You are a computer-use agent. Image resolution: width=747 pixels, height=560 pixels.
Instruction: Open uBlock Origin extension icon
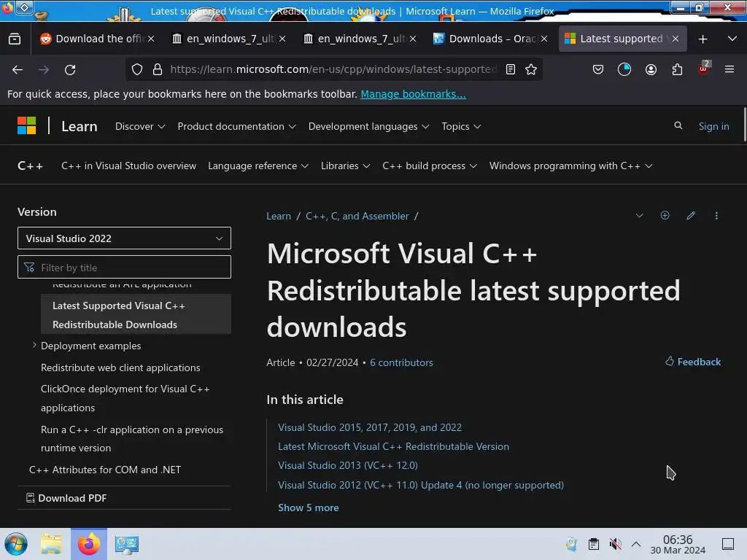703,69
